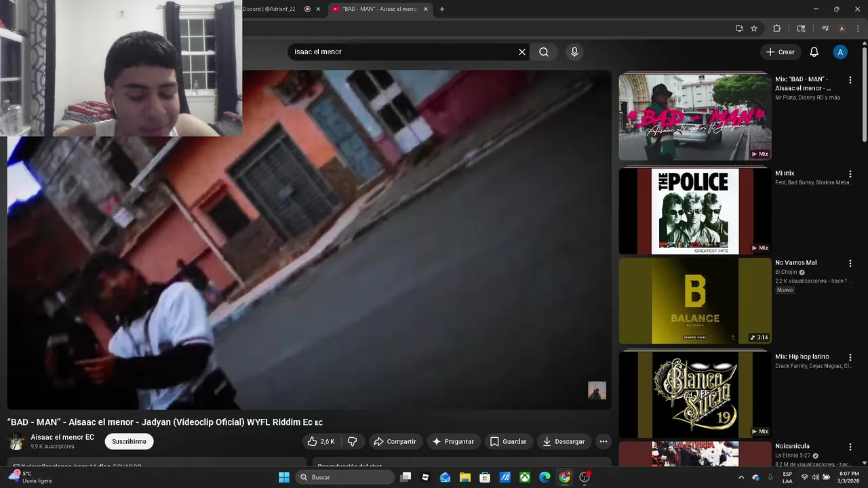
Task: Like the BAD - MAN video
Action: pos(321,441)
